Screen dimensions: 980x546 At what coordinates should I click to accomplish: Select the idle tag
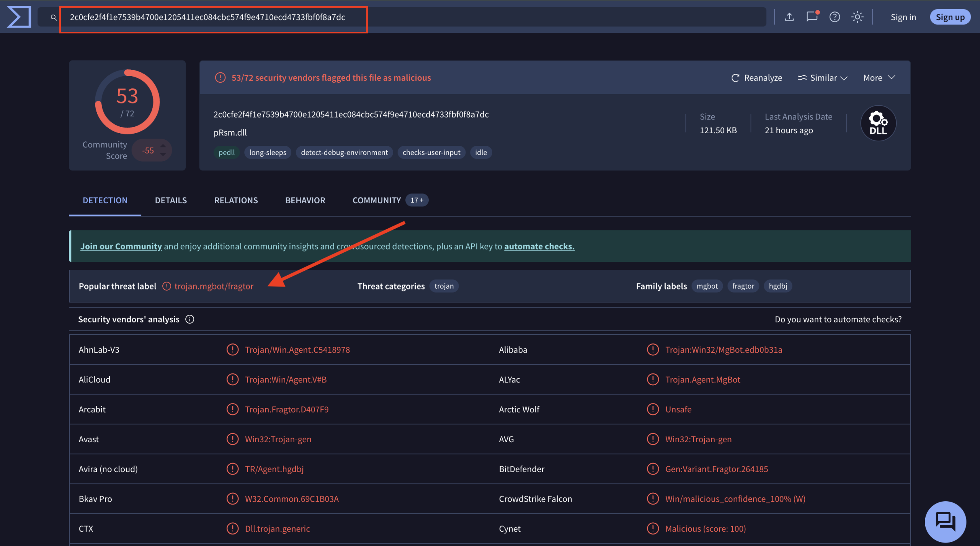pyautogui.click(x=481, y=152)
